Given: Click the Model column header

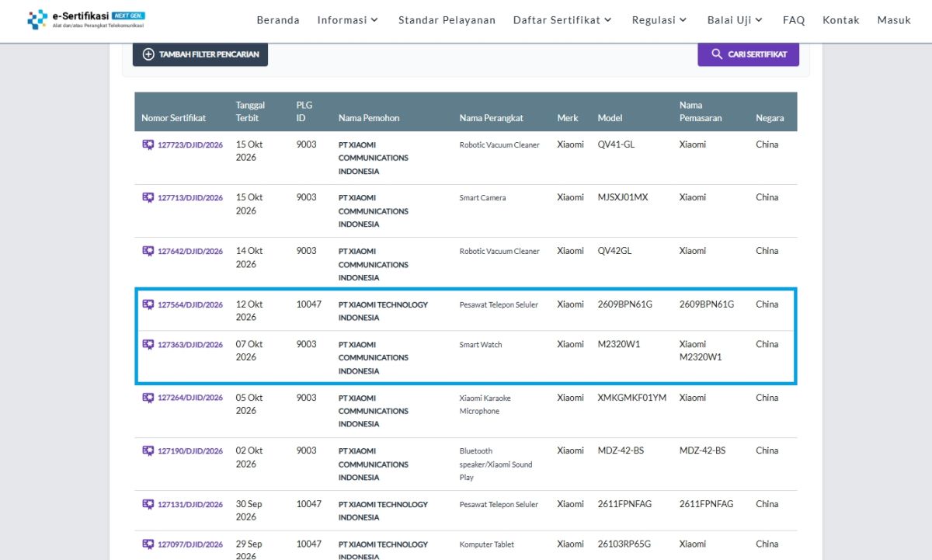Looking at the screenshot, I should (610, 118).
